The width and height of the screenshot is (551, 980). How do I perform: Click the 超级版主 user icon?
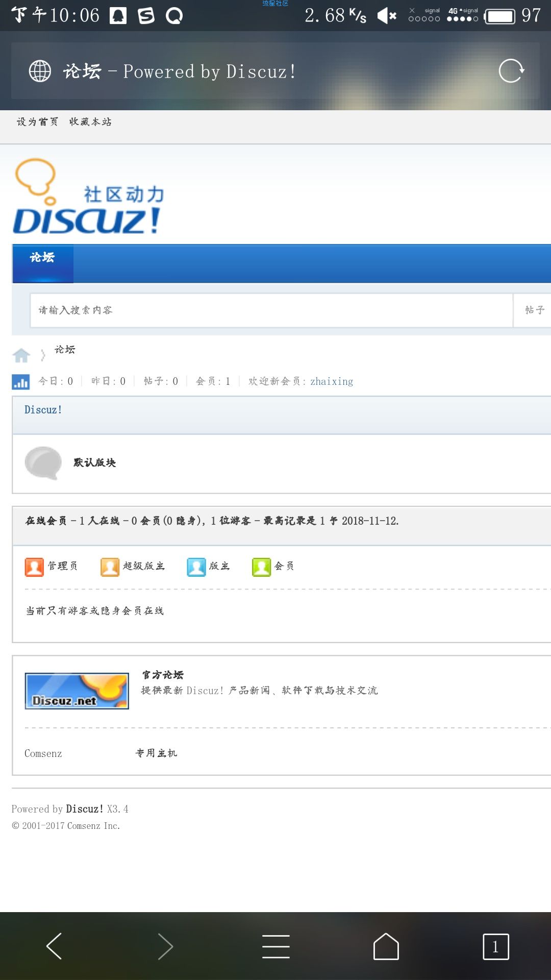click(x=110, y=567)
